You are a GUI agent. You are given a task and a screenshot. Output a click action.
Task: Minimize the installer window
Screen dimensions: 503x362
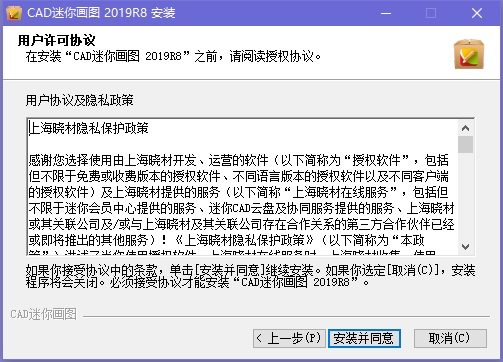click(x=386, y=13)
